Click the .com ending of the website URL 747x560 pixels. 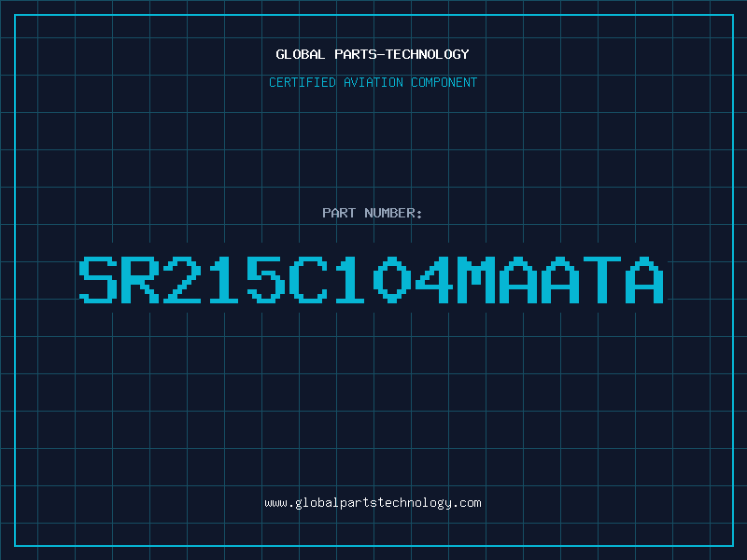(467, 503)
